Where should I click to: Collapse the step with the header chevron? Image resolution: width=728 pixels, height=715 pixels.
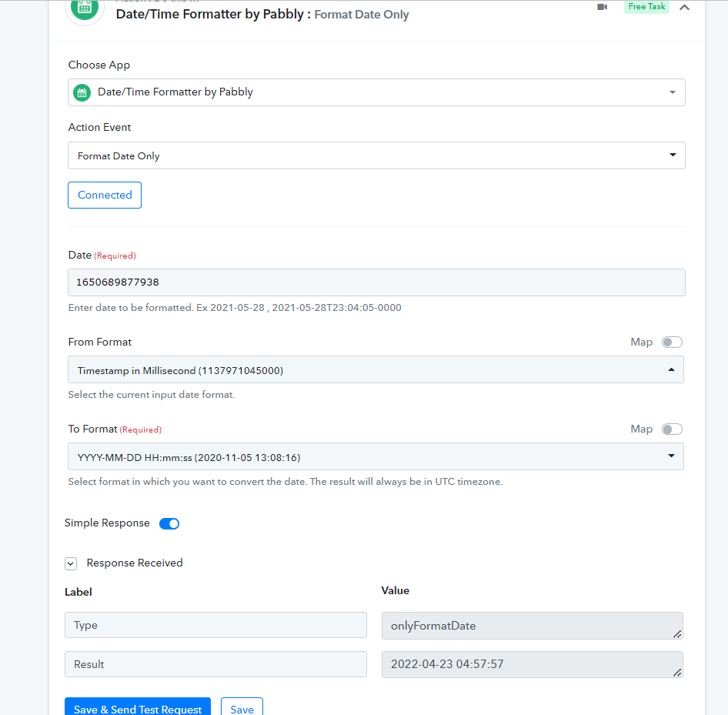(x=684, y=8)
